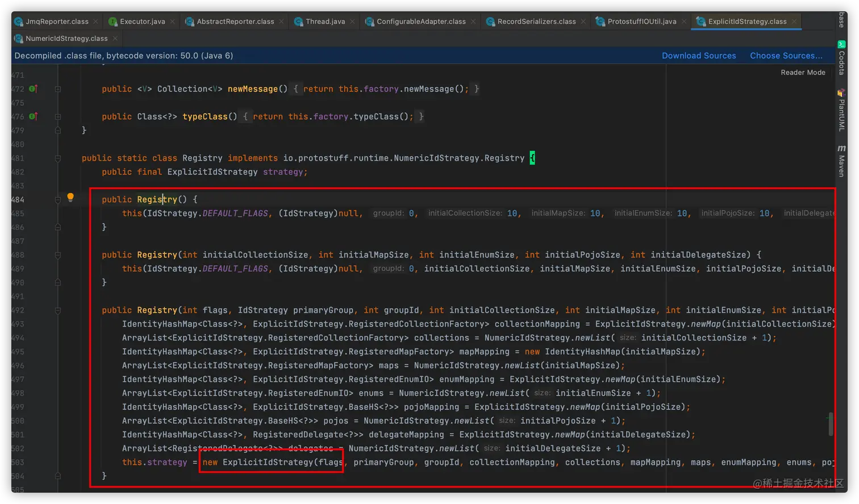Screen dimensions: 859x504
Task: Click the 'Decompiled .class file' banner text
Action: pyautogui.click(x=123, y=56)
